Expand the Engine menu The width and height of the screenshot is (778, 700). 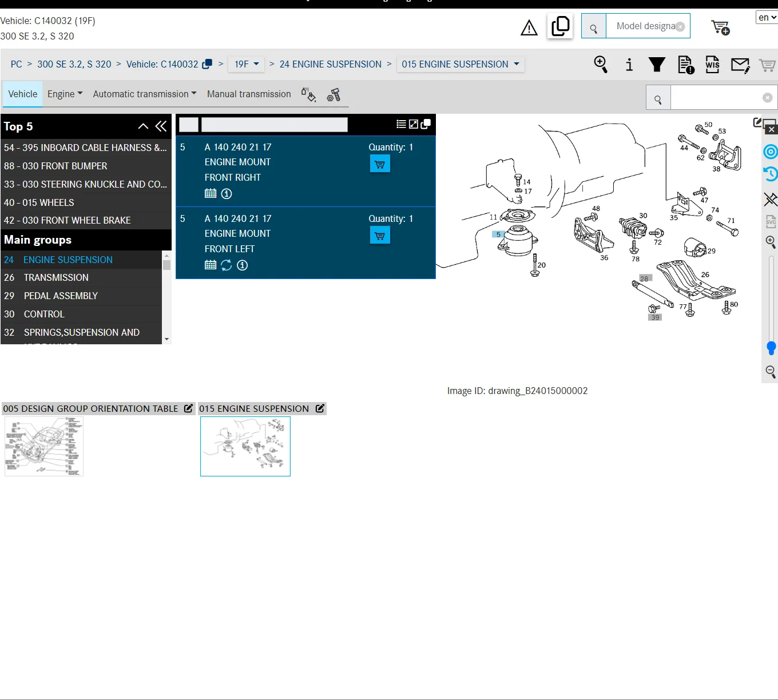(65, 94)
